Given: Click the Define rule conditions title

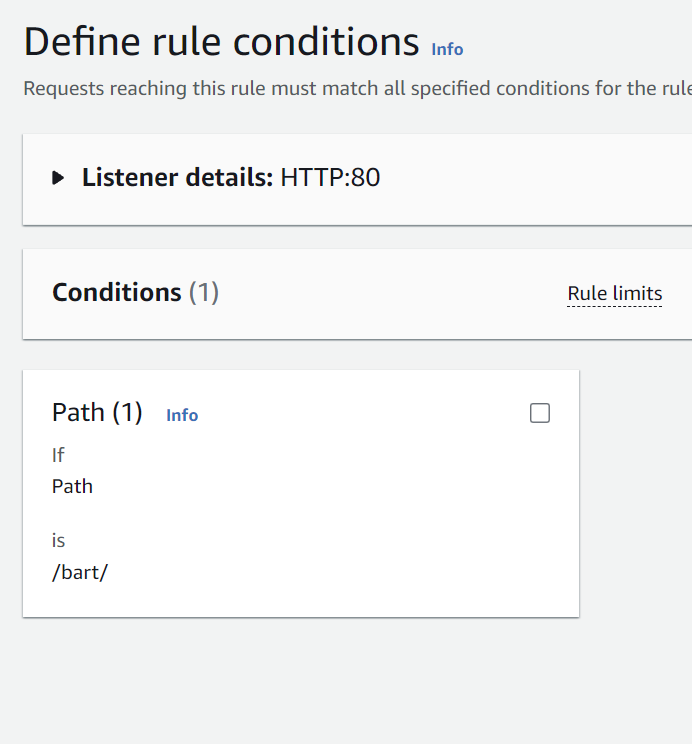Looking at the screenshot, I should [x=221, y=42].
